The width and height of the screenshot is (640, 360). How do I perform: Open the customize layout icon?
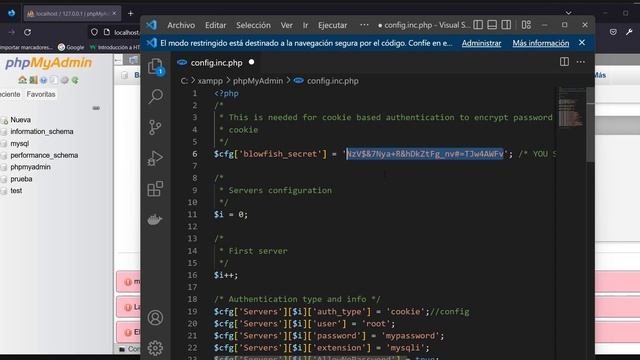click(526, 25)
